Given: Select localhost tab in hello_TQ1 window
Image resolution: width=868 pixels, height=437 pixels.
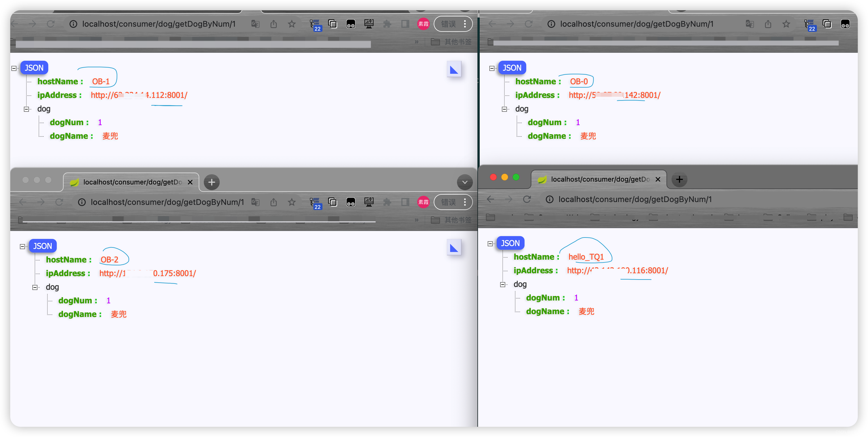Looking at the screenshot, I should 598,180.
